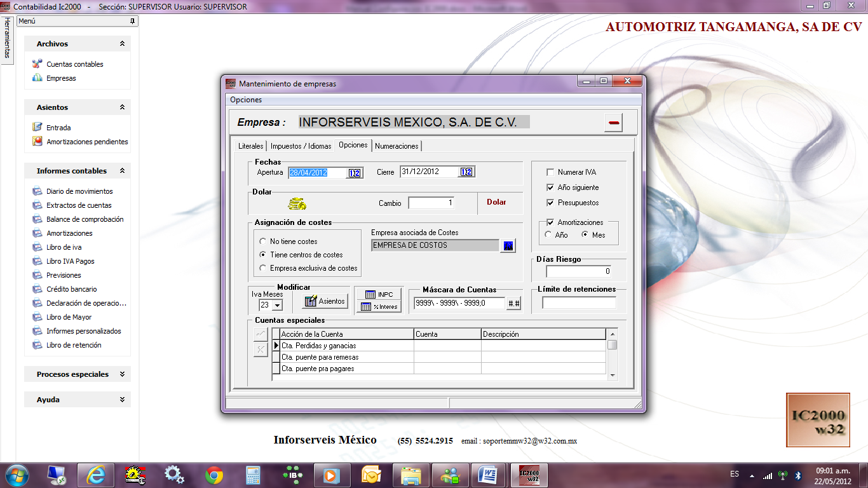Show hidden system tray icons
This screenshot has width=868, height=488.
(x=752, y=475)
